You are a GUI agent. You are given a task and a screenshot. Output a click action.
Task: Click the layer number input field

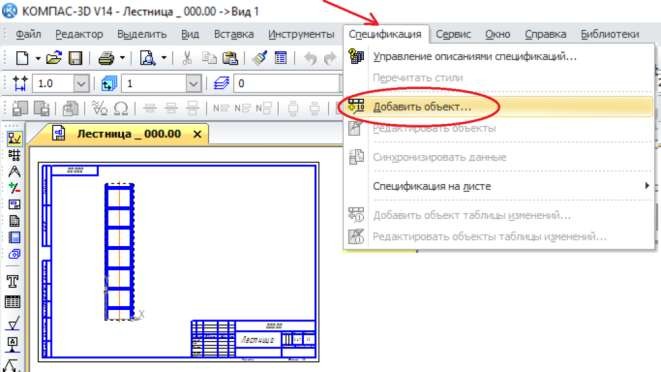point(287,84)
